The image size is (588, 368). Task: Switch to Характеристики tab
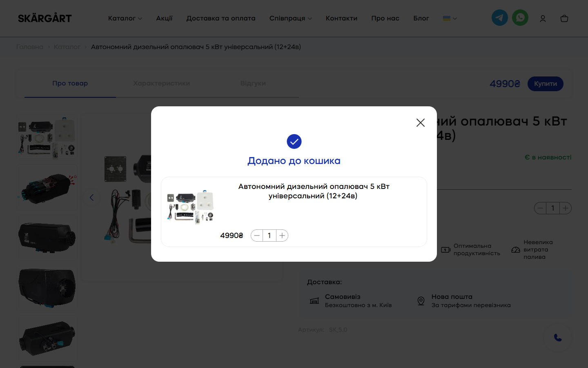(x=161, y=83)
